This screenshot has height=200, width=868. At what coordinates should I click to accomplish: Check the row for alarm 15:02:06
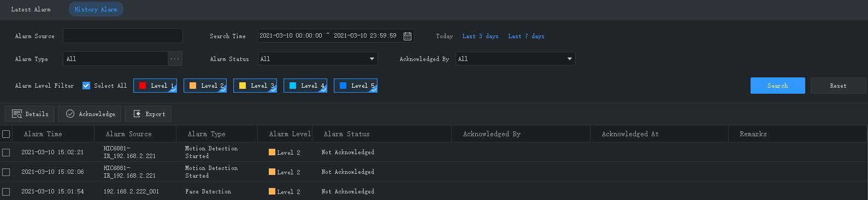tap(6, 172)
